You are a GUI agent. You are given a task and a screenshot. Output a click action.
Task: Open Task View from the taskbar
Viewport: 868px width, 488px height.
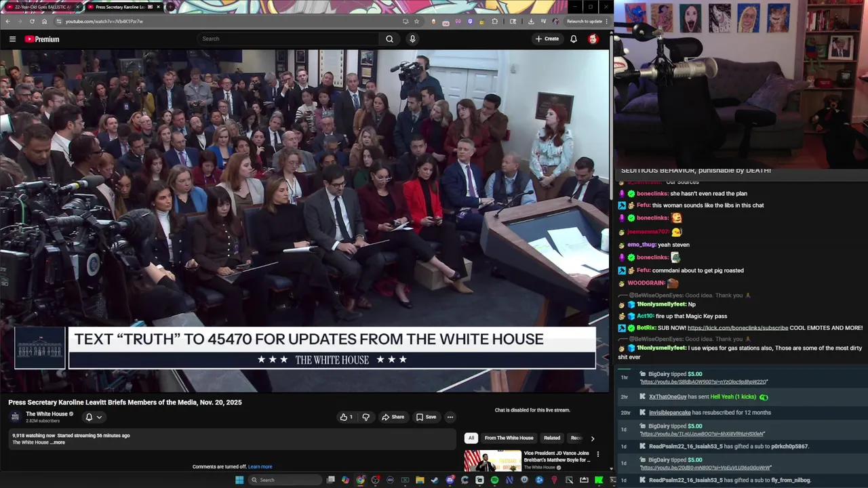click(330, 480)
